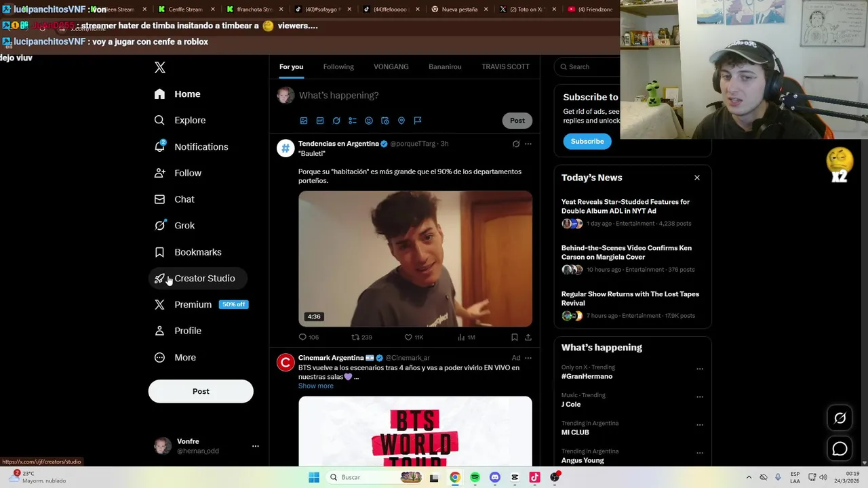Tag a location in the post
Image resolution: width=868 pixels, height=488 pixels.
point(401,121)
